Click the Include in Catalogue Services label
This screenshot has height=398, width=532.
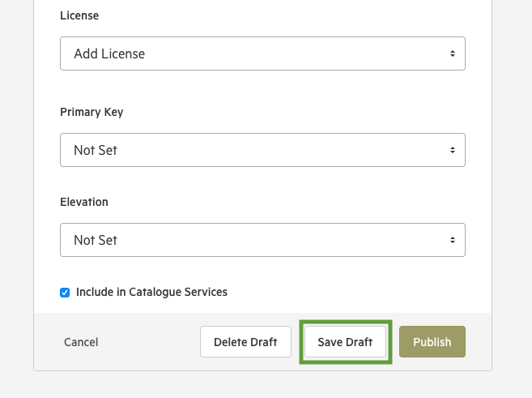coord(151,292)
